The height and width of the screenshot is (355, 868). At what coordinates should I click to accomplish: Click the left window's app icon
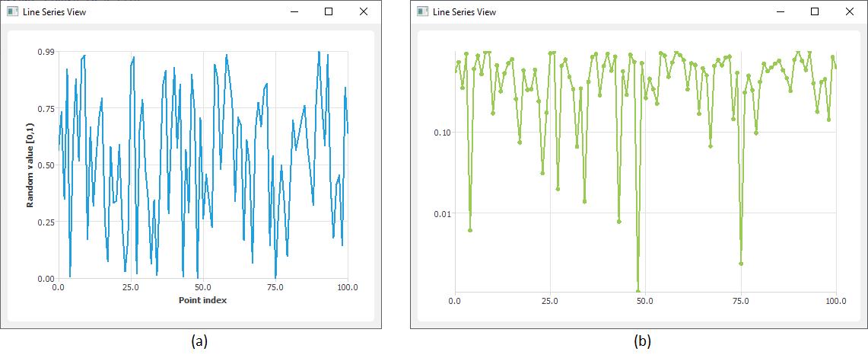[x=12, y=11]
